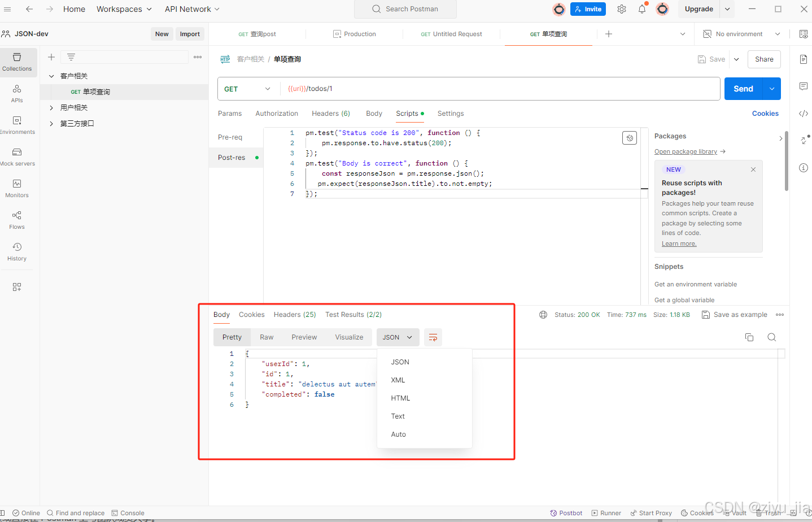Open the JSON response format dropdown

coord(398,337)
